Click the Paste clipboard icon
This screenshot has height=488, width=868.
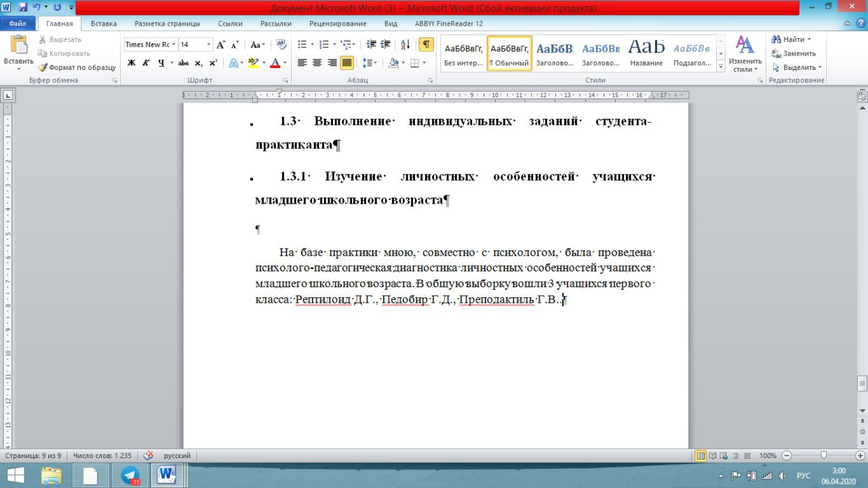tap(18, 45)
